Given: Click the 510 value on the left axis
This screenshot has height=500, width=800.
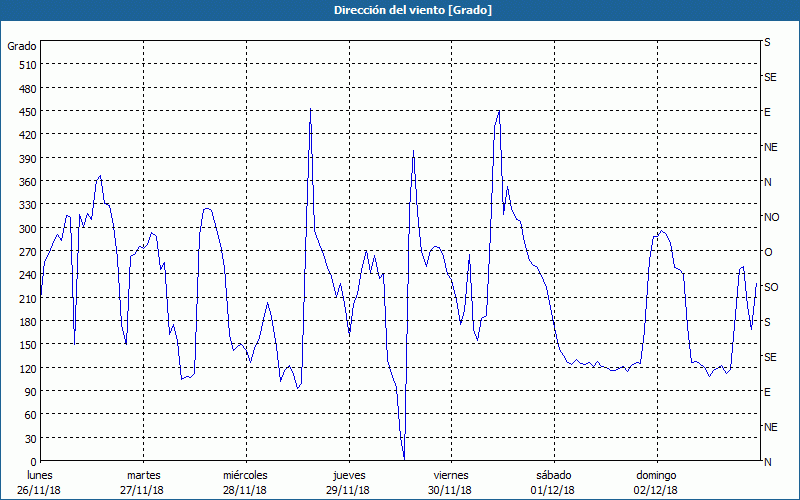Looking at the screenshot, I should 28,64.
